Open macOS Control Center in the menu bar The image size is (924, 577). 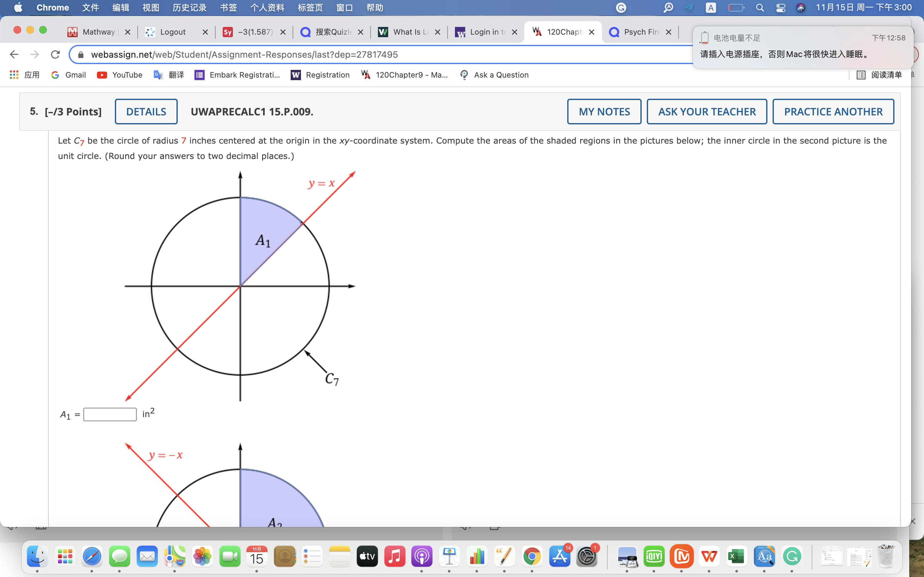[x=781, y=8]
